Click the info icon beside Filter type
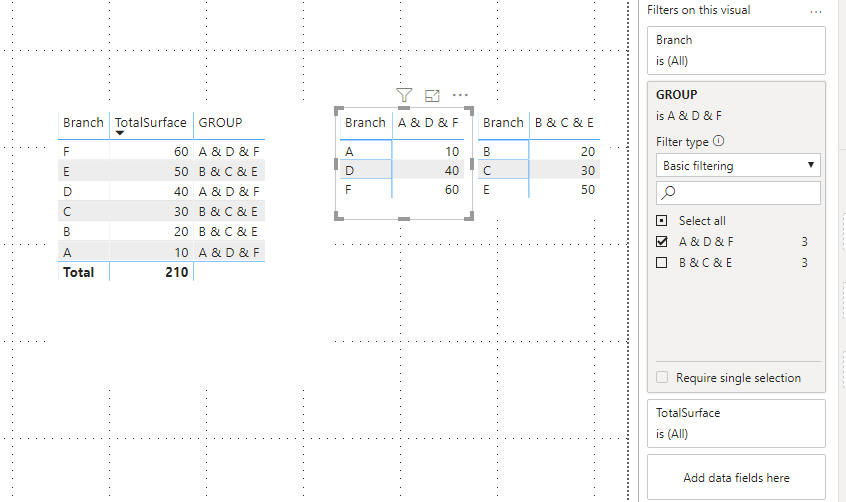This screenshot has width=846, height=502. (x=719, y=141)
